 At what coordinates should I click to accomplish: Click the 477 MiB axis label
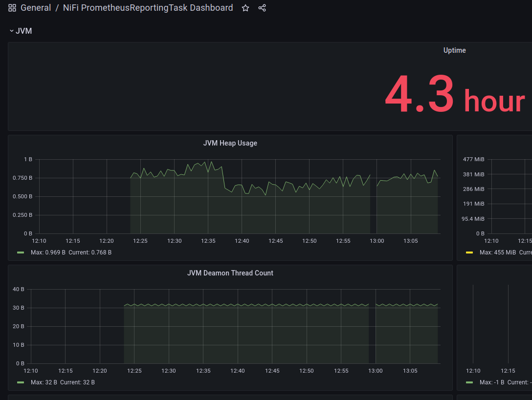(474, 159)
